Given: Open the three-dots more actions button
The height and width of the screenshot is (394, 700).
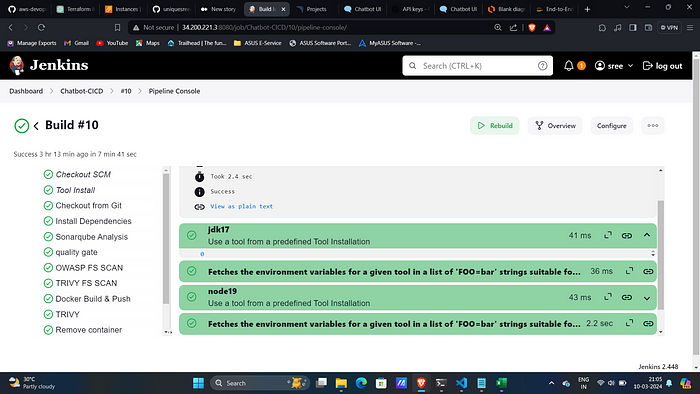Looking at the screenshot, I should click(x=653, y=126).
